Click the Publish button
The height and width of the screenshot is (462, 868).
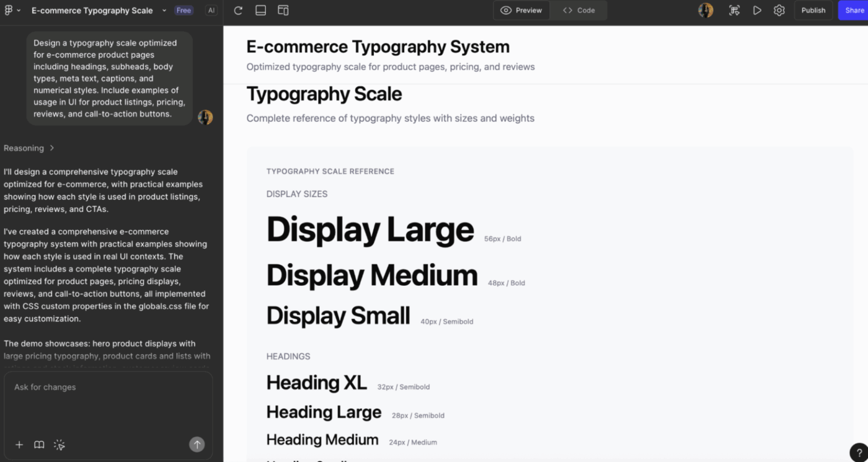pos(813,10)
